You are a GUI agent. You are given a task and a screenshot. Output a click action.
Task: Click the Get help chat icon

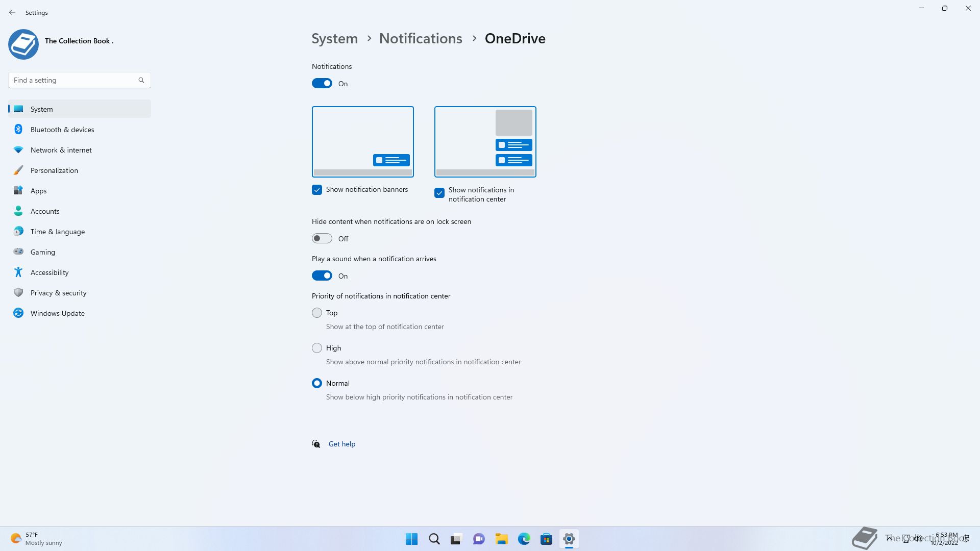pos(316,444)
